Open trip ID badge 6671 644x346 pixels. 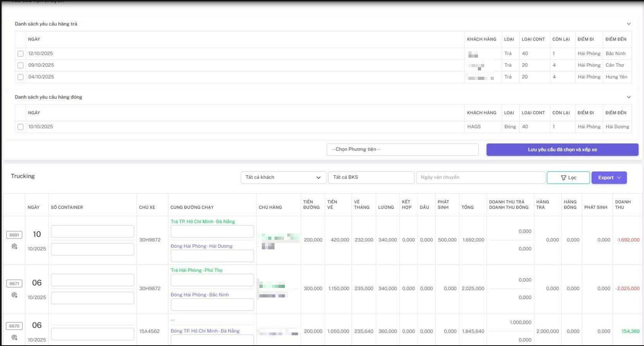(x=14, y=284)
